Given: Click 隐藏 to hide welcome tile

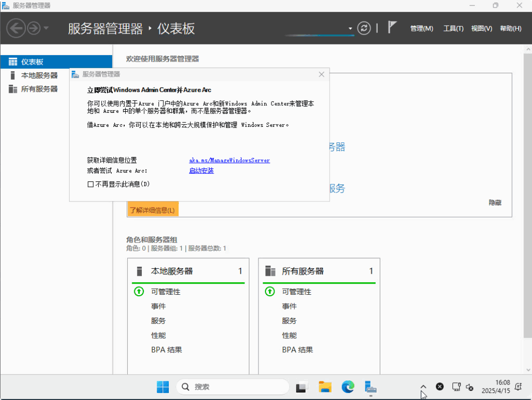Looking at the screenshot, I should pyautogui.click(x=495, y=203).
